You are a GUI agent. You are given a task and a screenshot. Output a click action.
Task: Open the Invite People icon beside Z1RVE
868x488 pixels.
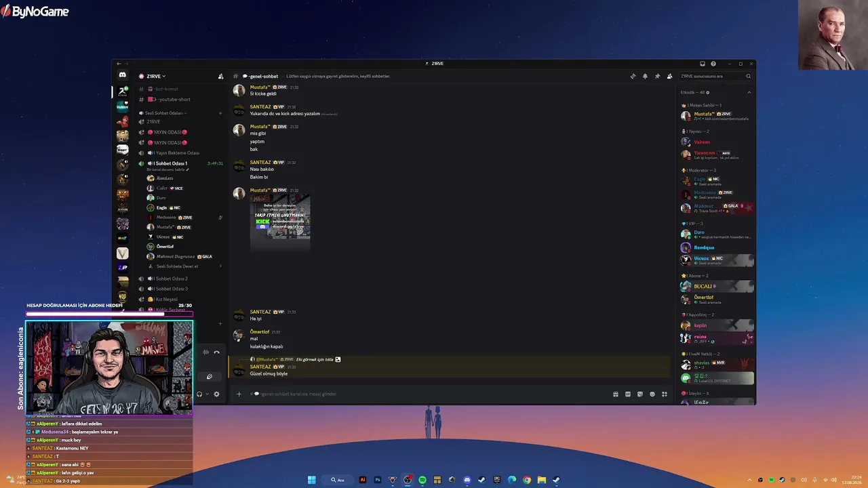(x=220, y=77)
